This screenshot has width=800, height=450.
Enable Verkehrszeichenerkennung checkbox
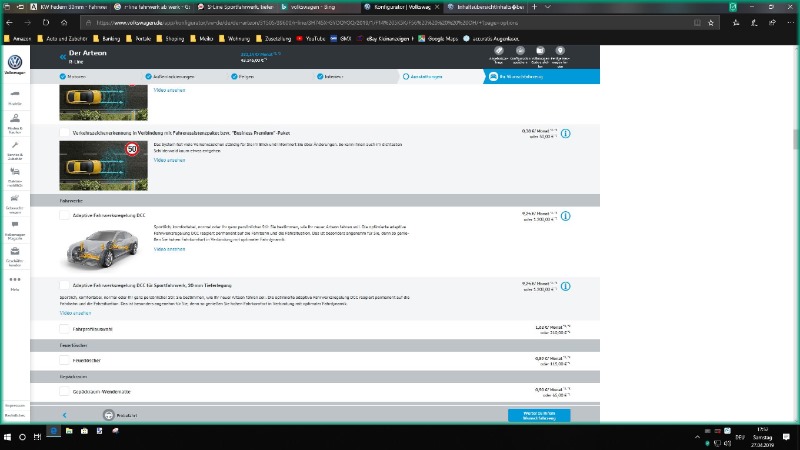coord(64,132)
